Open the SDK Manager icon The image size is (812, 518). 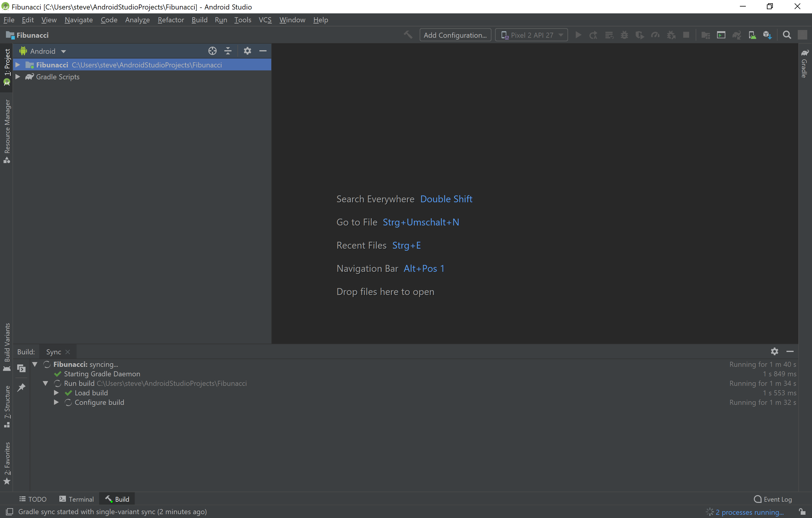(x=767, y=35)
